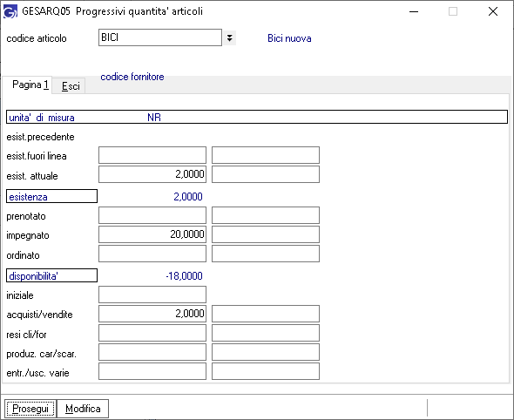
Task: Click the Prosegui button
Action: tap(30, 409)
